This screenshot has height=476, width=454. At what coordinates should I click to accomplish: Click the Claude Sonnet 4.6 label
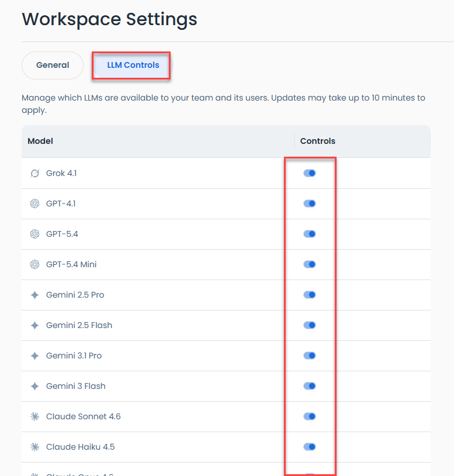pyautogui.click(x=84, y=416)
